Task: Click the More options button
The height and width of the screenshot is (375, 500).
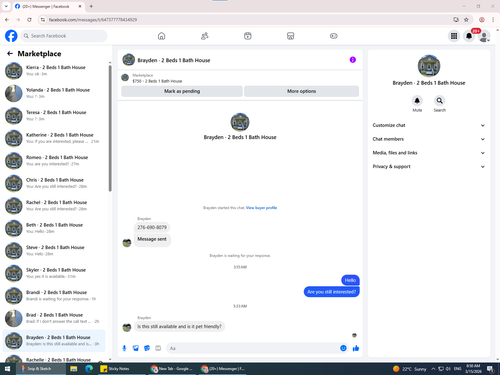Action: coord(301,91)
